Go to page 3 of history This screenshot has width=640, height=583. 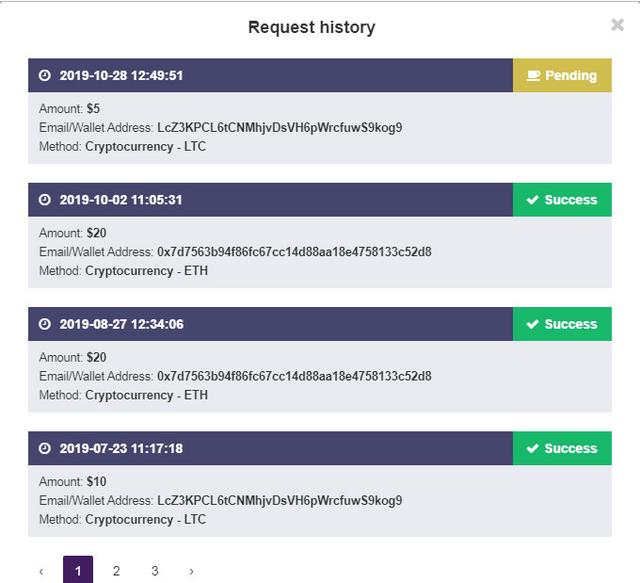[154, 571]
